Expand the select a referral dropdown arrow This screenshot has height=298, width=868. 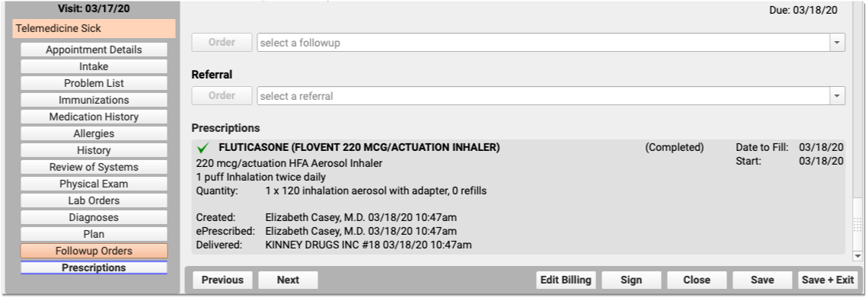(837, 96)
